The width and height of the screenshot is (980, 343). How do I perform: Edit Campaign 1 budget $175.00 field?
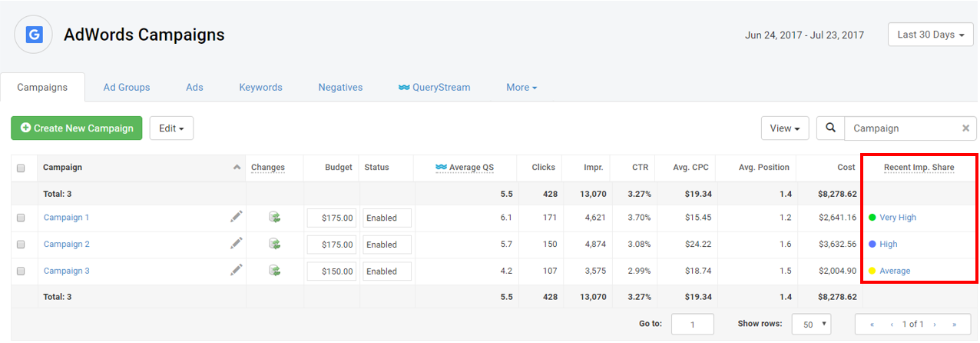(332, 218)
